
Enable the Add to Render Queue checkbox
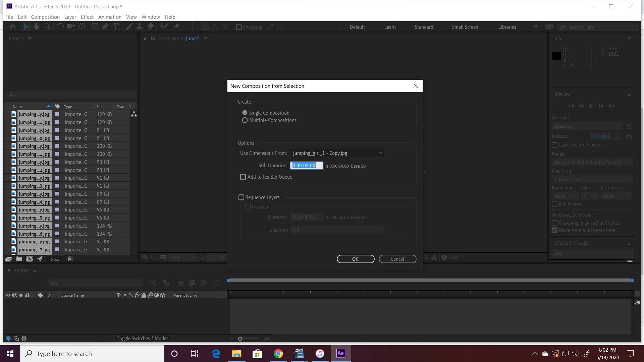tap(243, 177)
